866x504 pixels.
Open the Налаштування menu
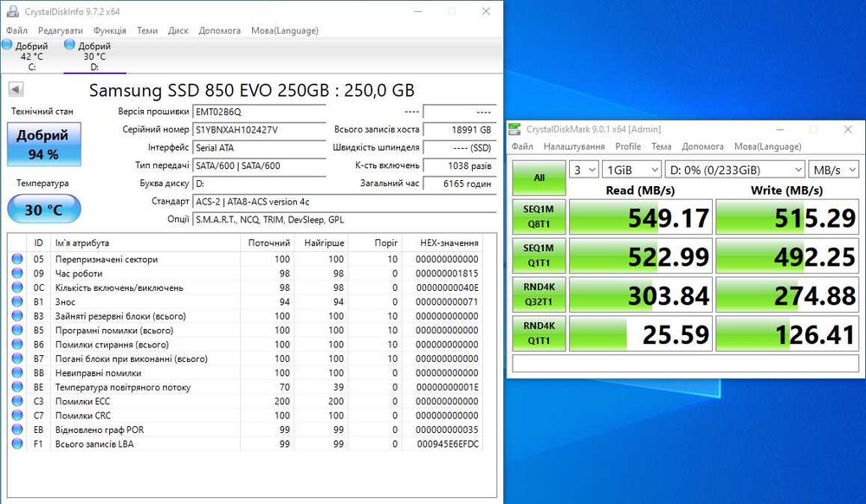pos(574,146)
